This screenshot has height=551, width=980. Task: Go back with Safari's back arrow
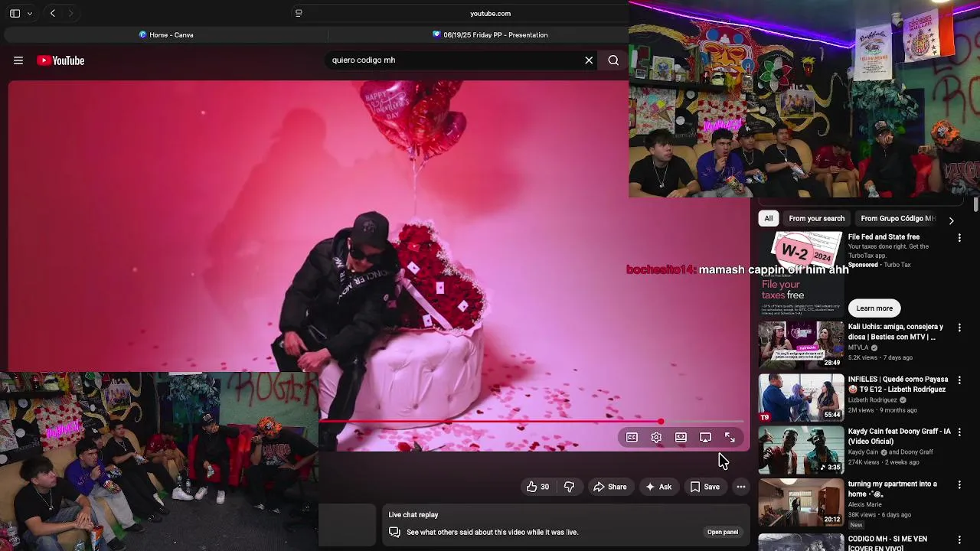point(53,13)
